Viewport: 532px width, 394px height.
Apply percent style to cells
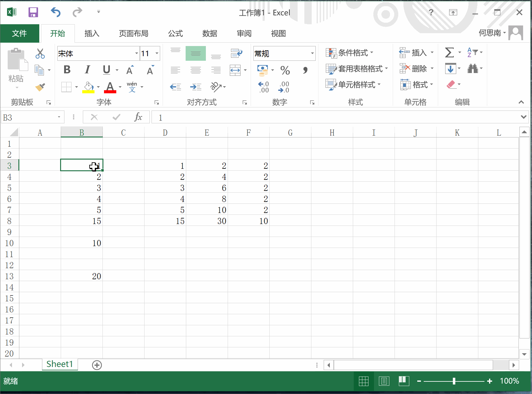coord(285,70)
